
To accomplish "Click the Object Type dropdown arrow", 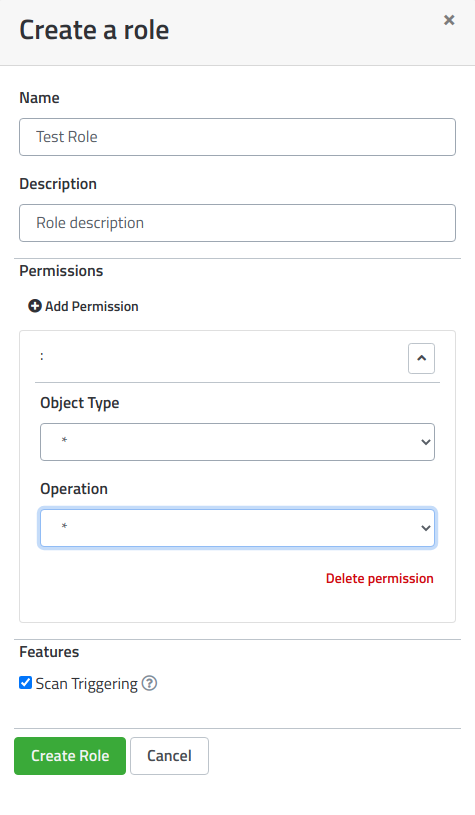I will click(426, 442).
